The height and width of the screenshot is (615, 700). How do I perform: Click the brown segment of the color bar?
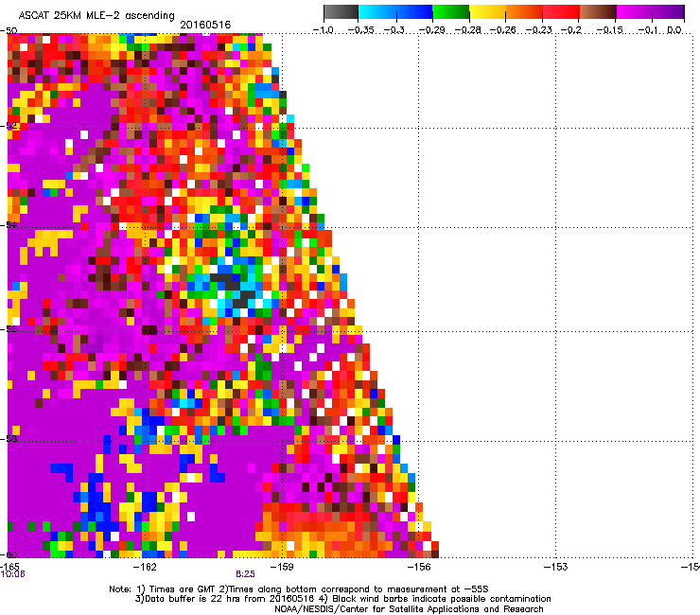[598, 12]
